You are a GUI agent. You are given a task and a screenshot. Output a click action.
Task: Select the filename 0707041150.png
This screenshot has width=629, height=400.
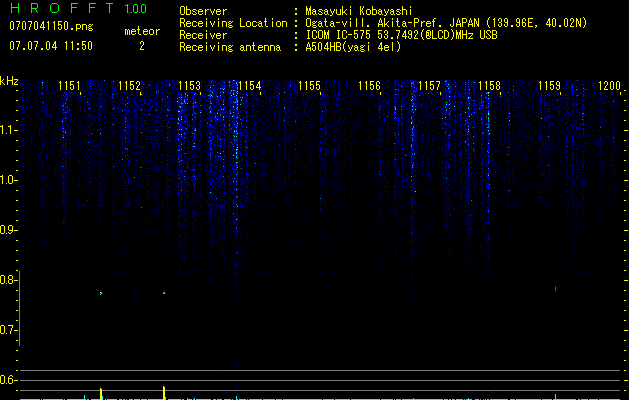coord(51,26)
